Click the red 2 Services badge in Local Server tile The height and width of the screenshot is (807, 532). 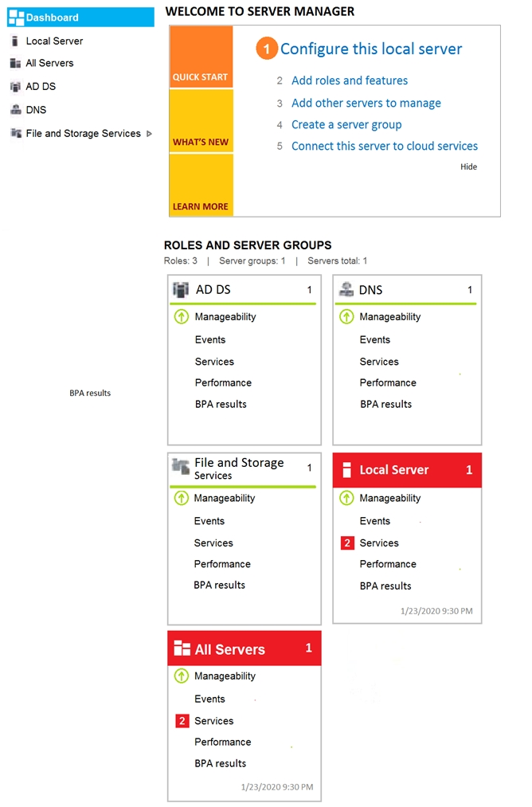pyautogui.click(x=347, y=543)
